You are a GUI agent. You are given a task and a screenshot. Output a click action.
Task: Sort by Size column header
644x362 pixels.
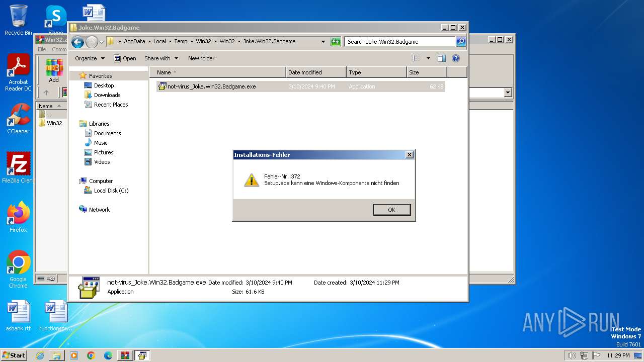[x=427, y=72]
